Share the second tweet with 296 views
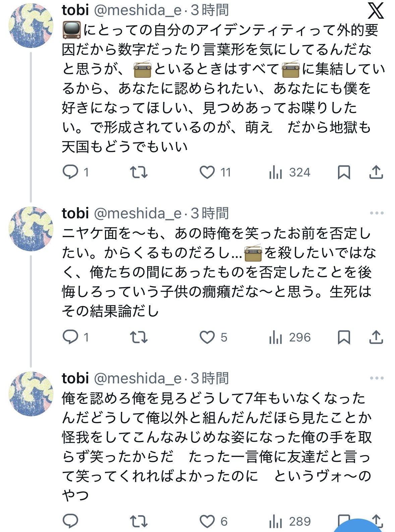Screen dimensions: 395x532 click(376, 337)
